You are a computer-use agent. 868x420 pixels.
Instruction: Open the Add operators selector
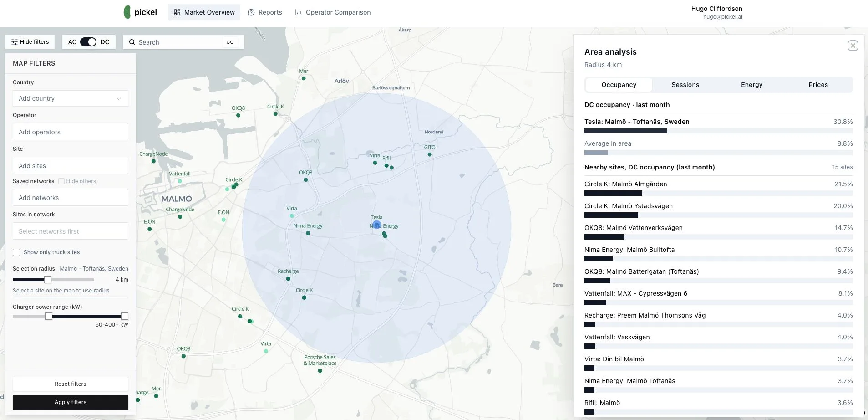(71, 132)
